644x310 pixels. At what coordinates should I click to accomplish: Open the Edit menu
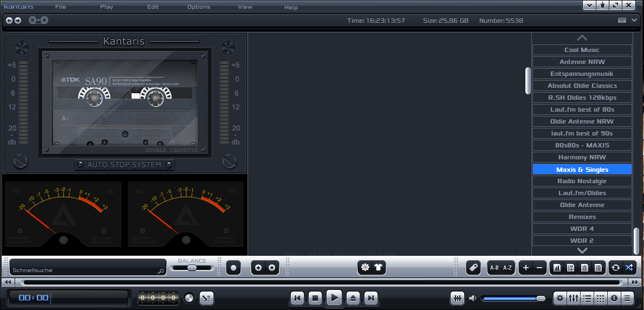coord(153,7)
